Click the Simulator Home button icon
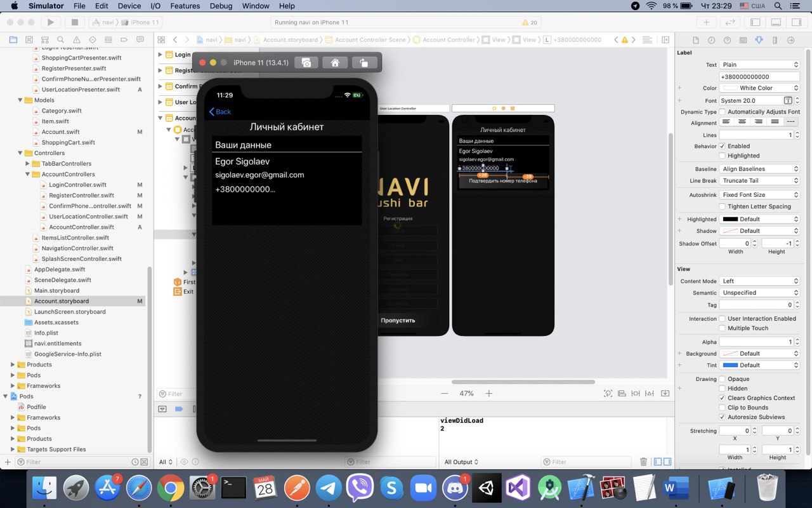812x508 pixels. (335, 63)
